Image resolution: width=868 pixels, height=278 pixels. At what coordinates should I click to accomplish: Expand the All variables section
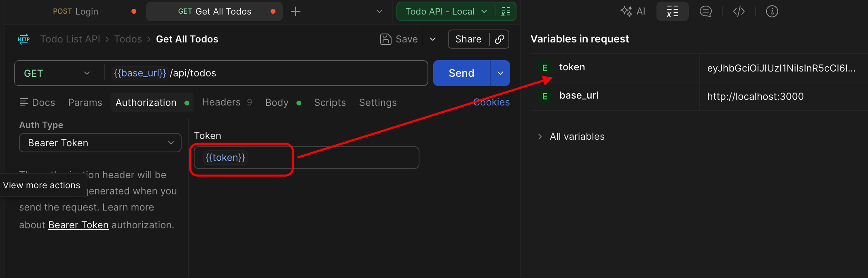[571, 137]
